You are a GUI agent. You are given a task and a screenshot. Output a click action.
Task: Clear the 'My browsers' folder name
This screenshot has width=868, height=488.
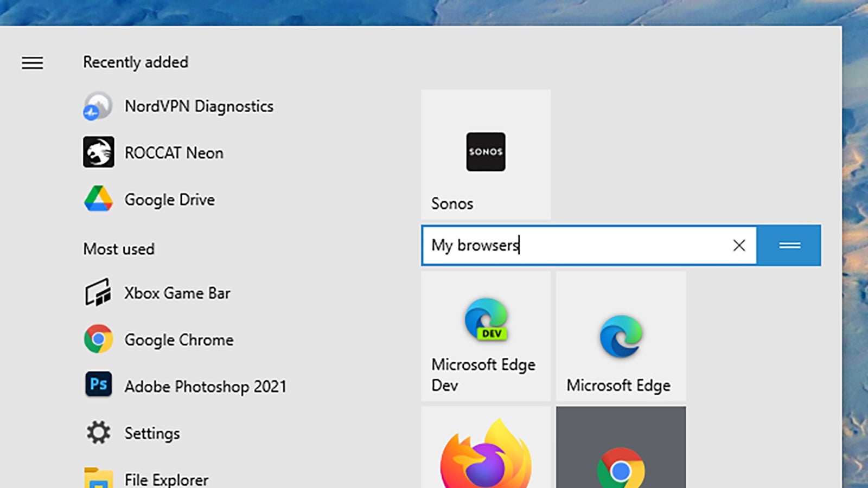tap(739, 245)
